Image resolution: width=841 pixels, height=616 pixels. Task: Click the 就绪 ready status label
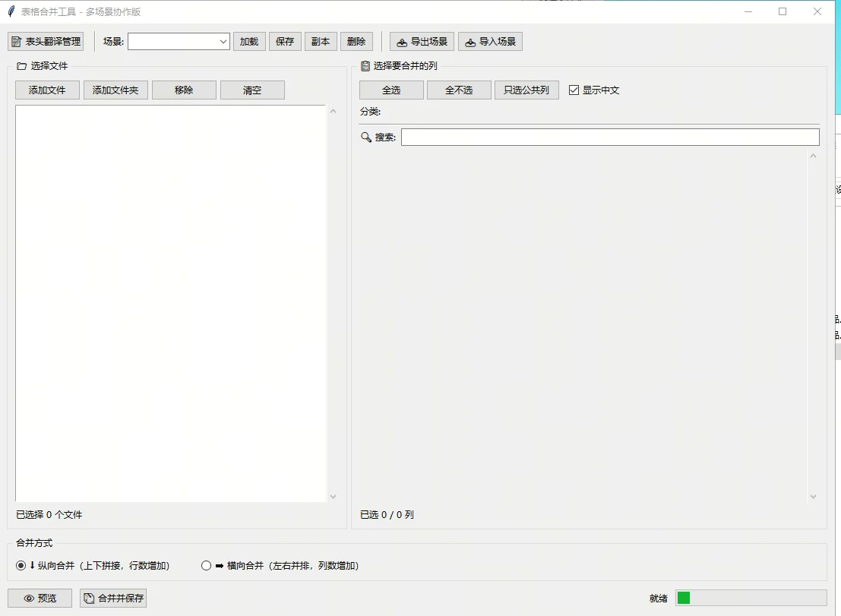(x=658, y=599)
